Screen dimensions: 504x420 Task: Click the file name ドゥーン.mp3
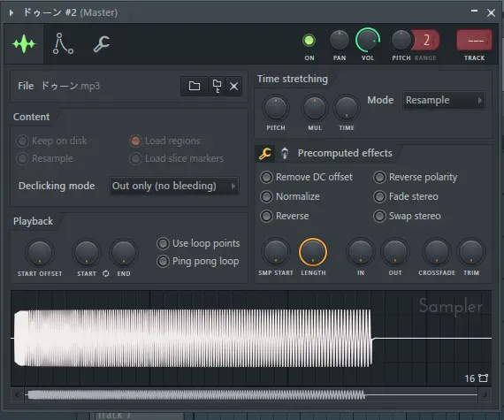[x=71, y=86]
